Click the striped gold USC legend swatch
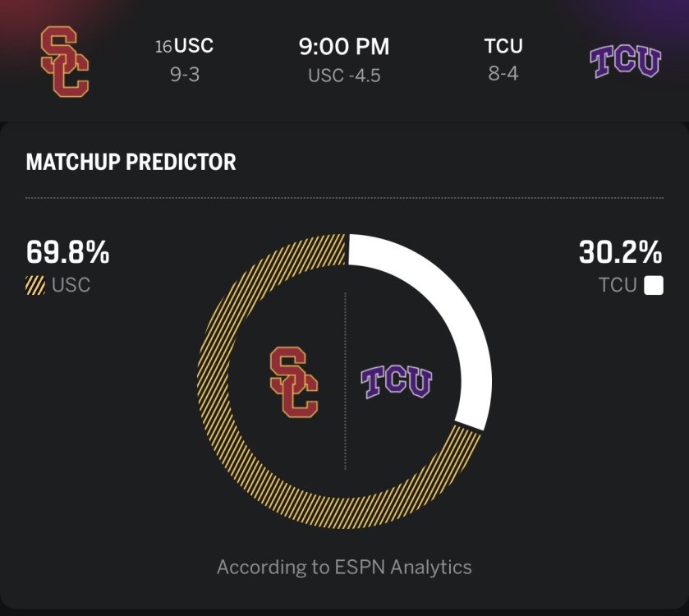Viewport: 689px width, 616px height. click(x=35, y=286)
